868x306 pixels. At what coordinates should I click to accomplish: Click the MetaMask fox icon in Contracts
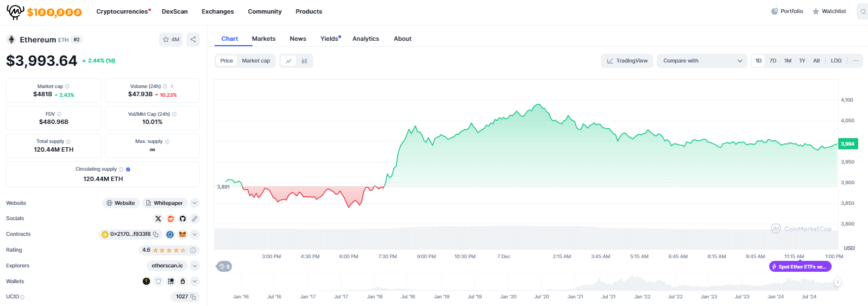(x=183, y=234)
